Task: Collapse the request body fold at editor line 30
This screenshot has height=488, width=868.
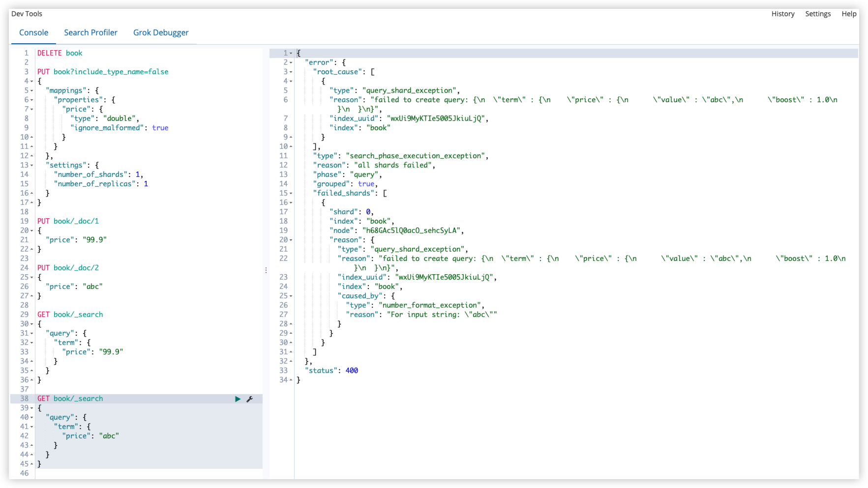Action: pos(32,324)
